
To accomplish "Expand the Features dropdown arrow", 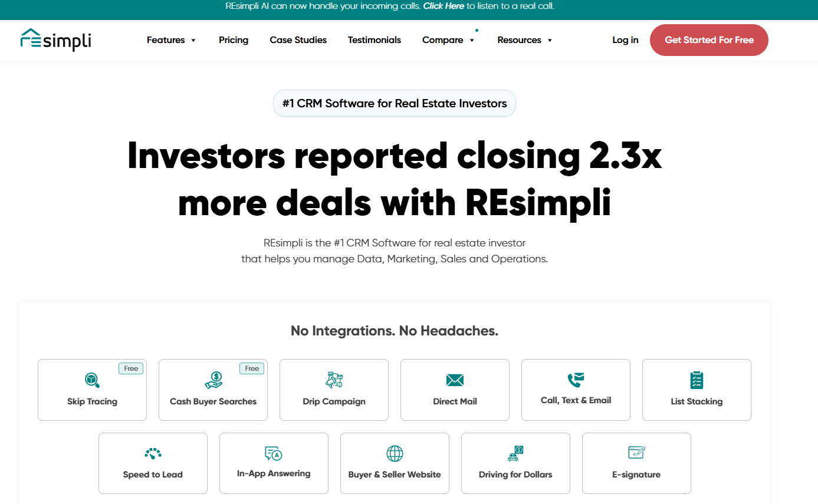I will tap(193, 40).
